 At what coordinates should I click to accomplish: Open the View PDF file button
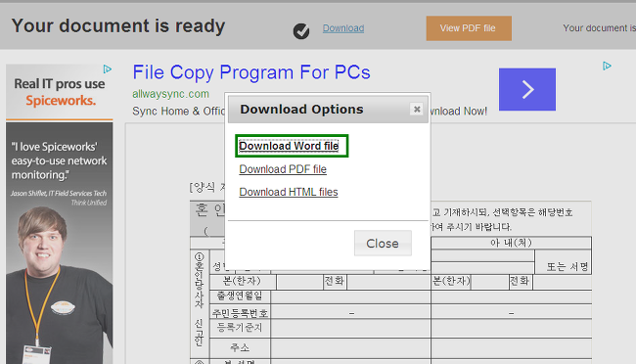coord(469,28)
